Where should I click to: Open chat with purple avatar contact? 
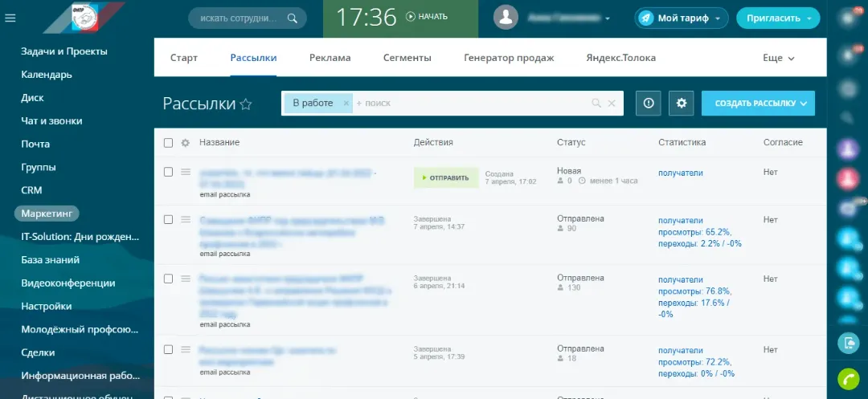[x=848, y=148]
